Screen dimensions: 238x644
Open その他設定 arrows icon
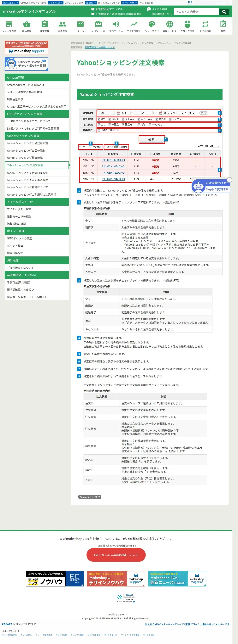pyautogui.click(x=205, y=26)
